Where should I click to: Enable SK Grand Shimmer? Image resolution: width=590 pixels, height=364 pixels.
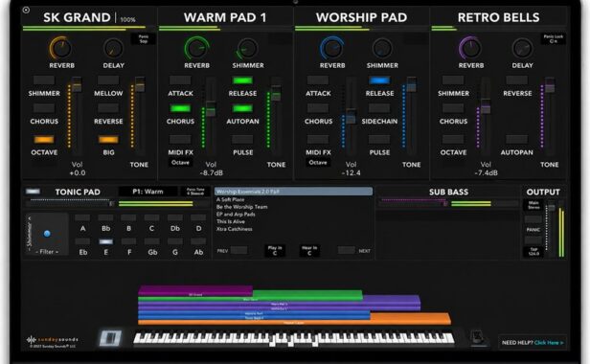[44, 80]
